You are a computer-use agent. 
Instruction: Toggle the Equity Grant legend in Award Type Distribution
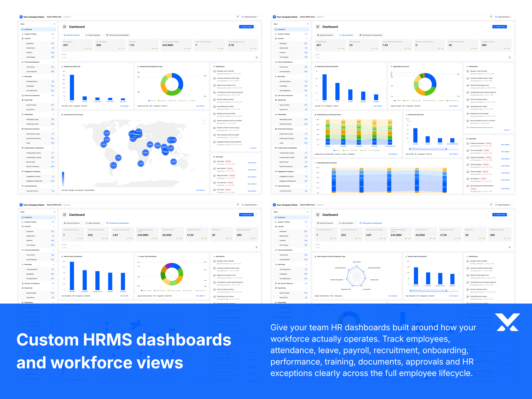coord(187,291)
